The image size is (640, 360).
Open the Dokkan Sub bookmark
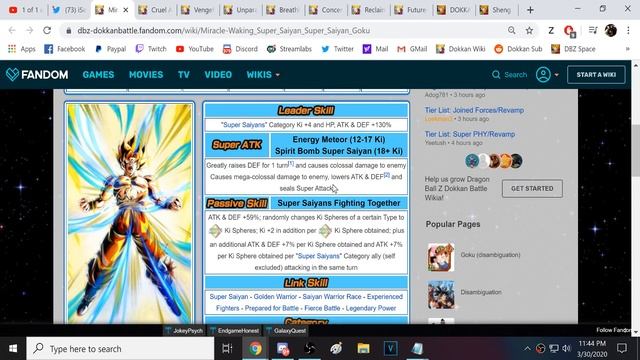tap(518, 49)
